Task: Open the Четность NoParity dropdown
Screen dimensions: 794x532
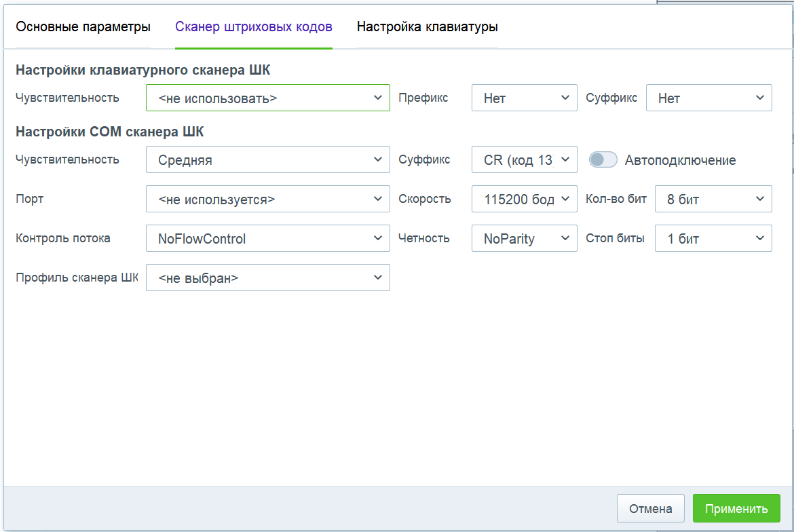Action: 524,238
